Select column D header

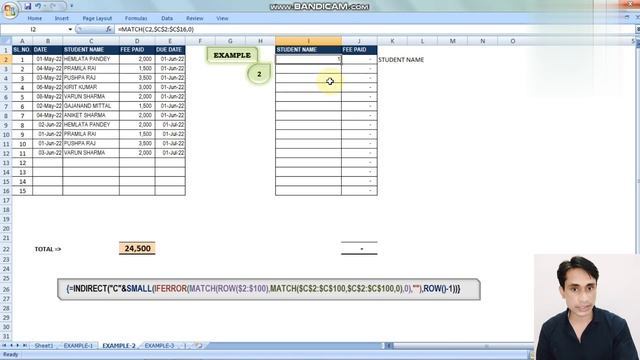pos(137,41)
